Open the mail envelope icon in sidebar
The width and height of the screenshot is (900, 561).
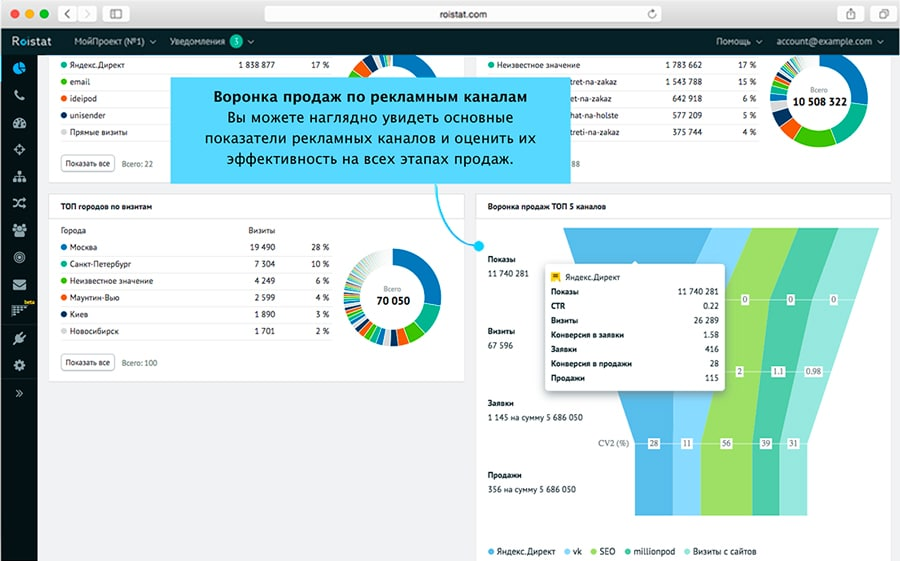19,284
